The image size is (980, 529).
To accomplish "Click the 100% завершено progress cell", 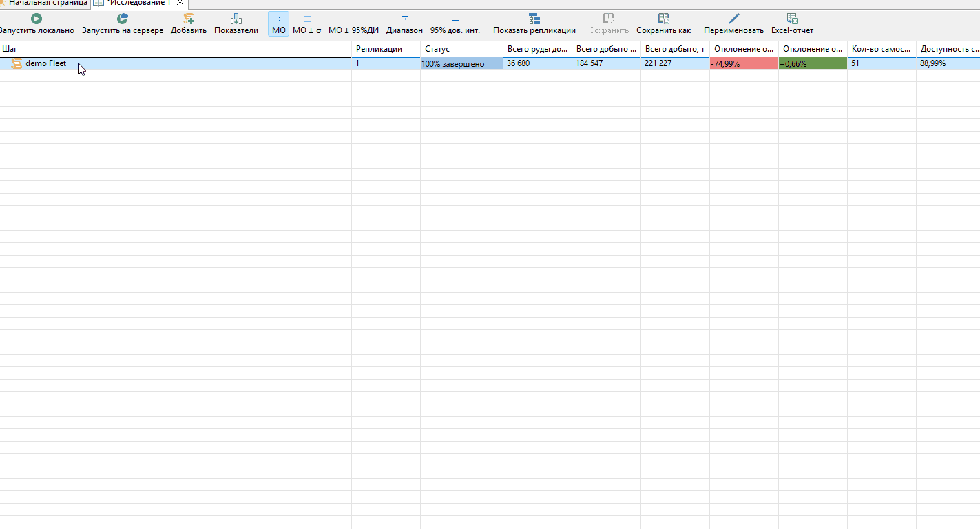I will coord(461,63).
